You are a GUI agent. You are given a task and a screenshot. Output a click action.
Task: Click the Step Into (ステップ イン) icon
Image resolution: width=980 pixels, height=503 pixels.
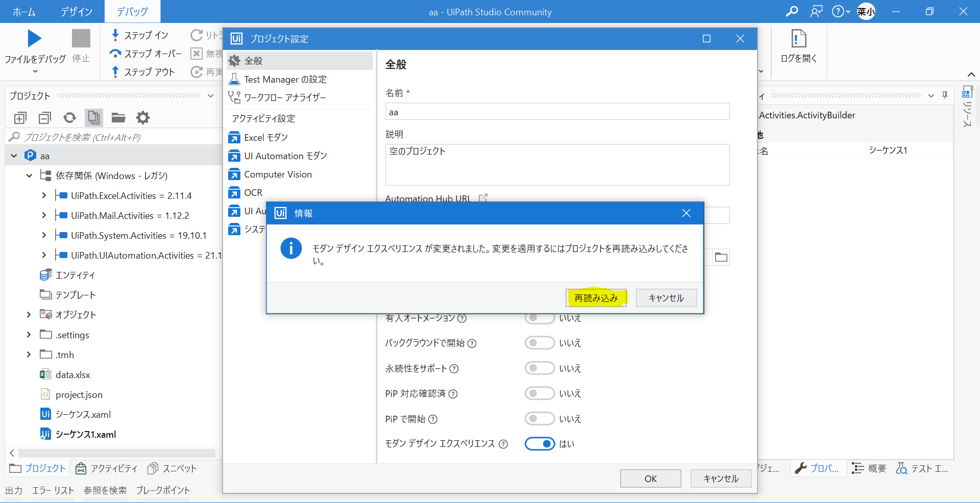[115, 35]
